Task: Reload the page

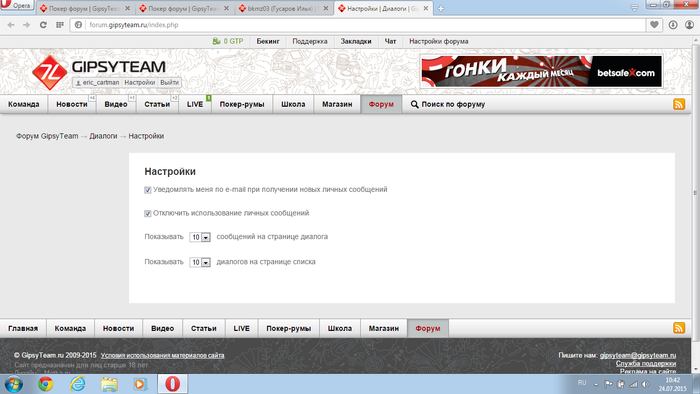Action: pyautogui.click(x=43, y=25)
